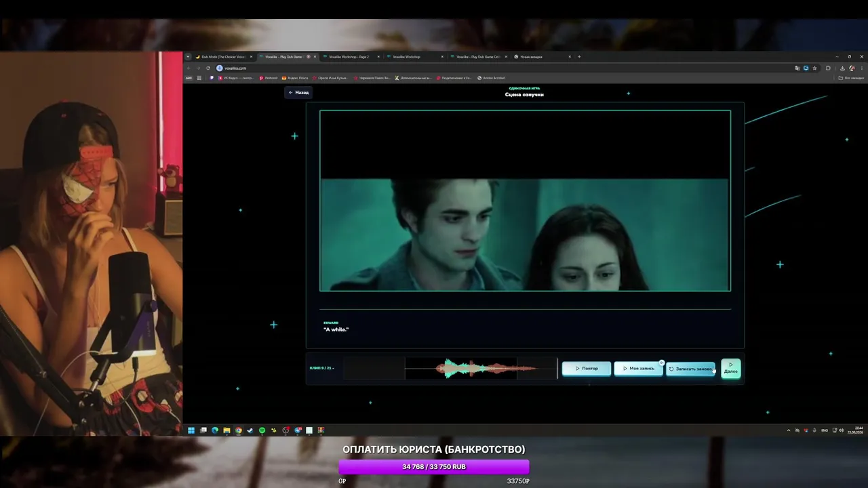Select the Voxalike Play Dub Game tab
The image size is (868, 488).
tap(288, 57)
